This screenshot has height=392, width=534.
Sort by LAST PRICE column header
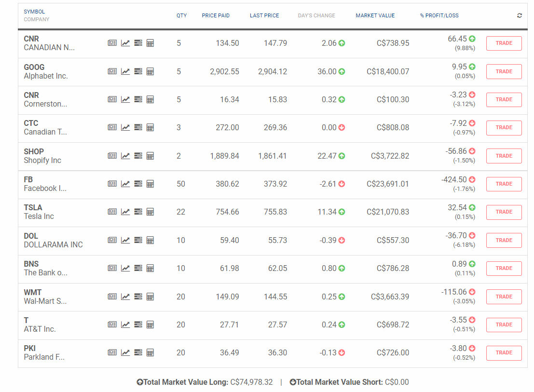point(264,15)
